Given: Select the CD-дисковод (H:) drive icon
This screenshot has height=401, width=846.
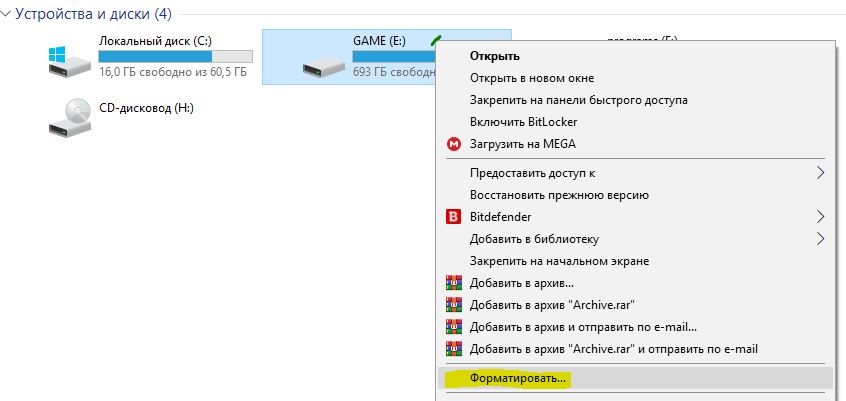Looking at the screenshot, I should (70, 117).
